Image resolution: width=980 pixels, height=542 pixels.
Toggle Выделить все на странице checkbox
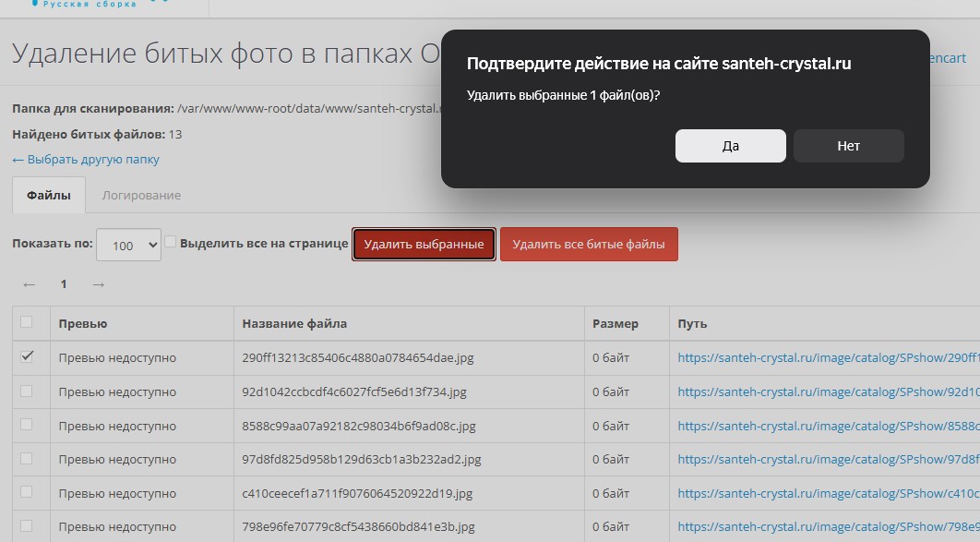[x=170, y=242]
